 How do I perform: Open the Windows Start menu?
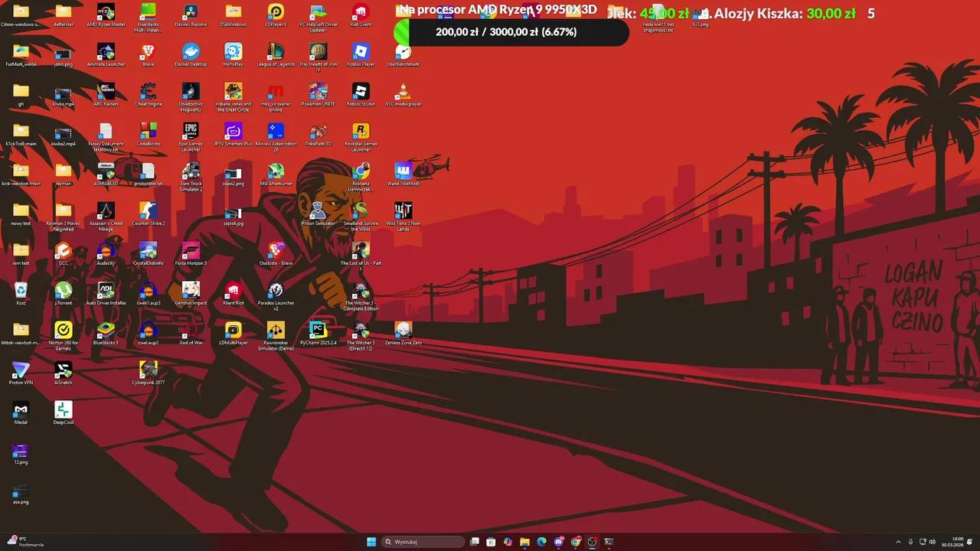[374, 541]
